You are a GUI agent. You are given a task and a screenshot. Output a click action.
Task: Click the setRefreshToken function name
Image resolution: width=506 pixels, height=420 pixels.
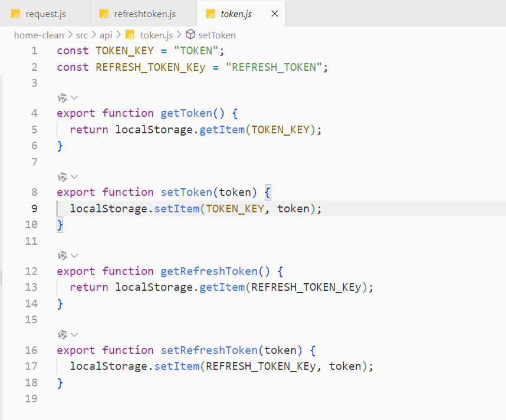click(x=209, y=350)
